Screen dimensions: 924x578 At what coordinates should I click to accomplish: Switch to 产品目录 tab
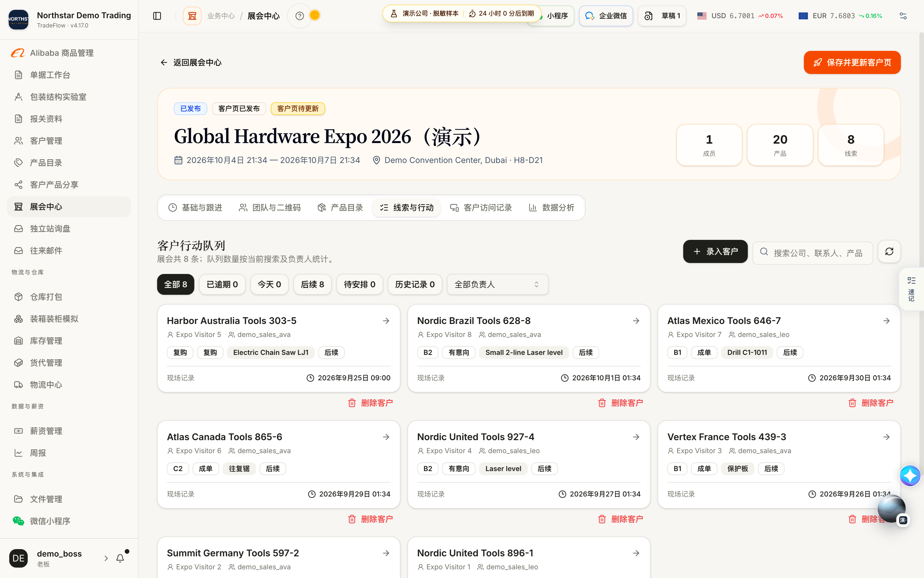pos(340,208)
